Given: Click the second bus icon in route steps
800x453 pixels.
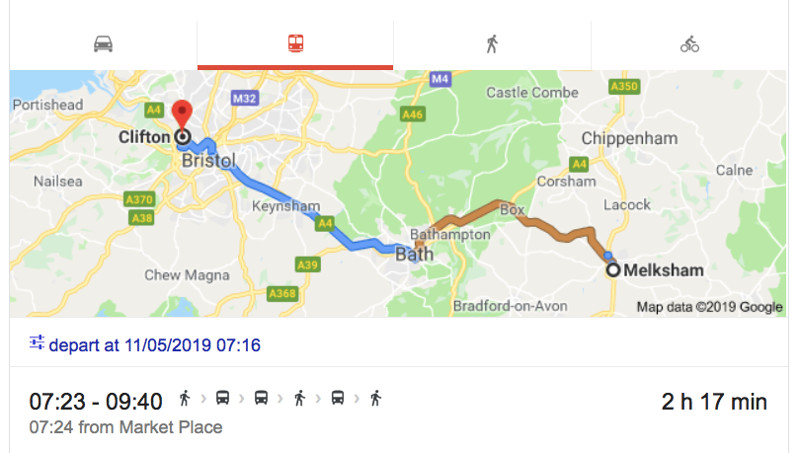Looking at the screenshot, I should coord(260,399).
